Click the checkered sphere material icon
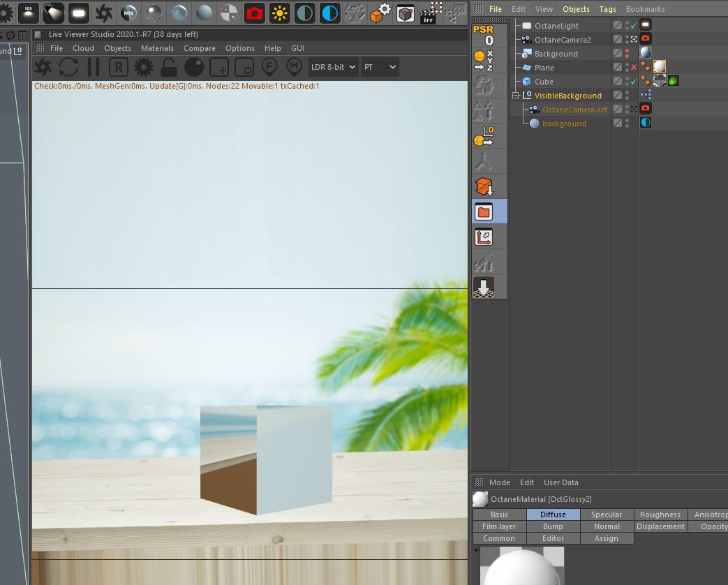 click(229, 13)
